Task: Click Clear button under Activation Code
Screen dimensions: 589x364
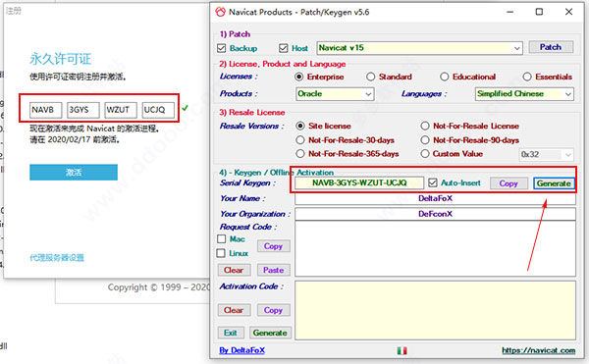Action: [234, 310]
